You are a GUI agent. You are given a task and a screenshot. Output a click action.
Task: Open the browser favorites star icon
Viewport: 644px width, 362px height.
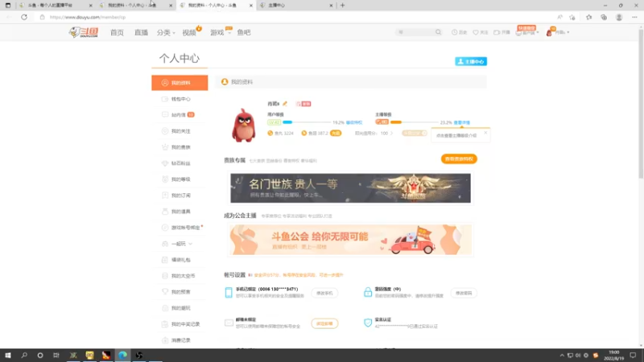588,17
